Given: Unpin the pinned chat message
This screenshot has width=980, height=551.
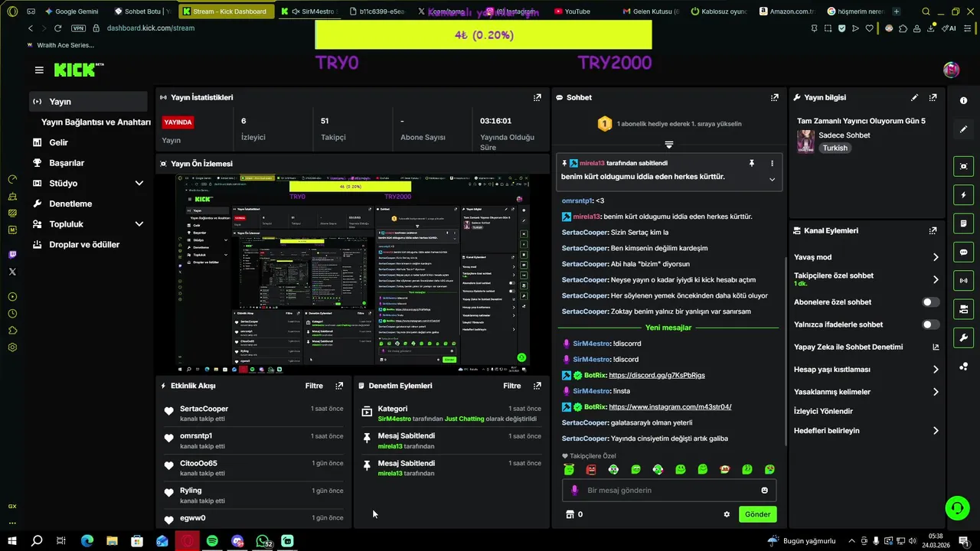Looking at the screenshot, I should [x=752, y=163].
